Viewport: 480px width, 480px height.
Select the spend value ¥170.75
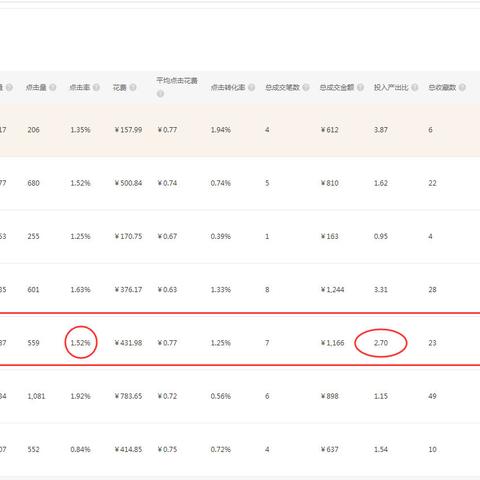(x=128, y=236)
